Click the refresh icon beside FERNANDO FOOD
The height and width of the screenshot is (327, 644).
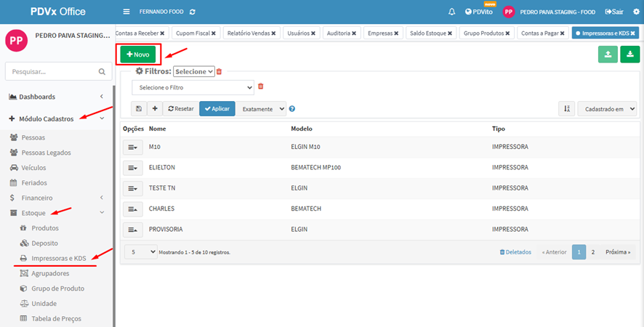(x=192, y=12)
